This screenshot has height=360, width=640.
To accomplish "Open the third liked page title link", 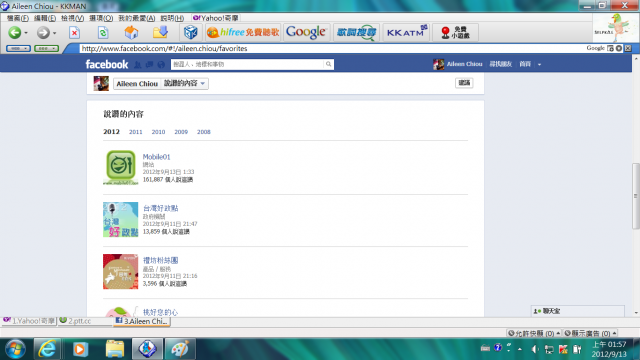I will coord(160,260).
